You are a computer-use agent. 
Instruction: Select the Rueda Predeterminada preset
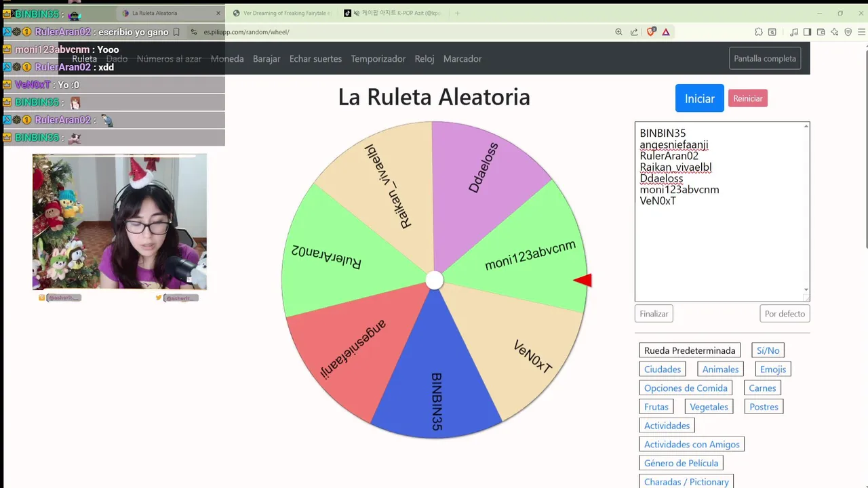click(690, 350)
